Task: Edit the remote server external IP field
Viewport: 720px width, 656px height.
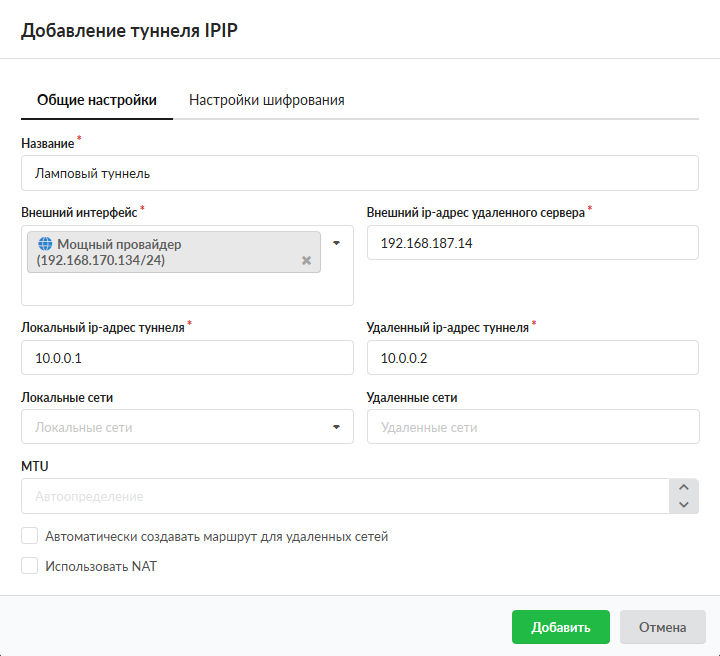Action: [x=532, y=242]
